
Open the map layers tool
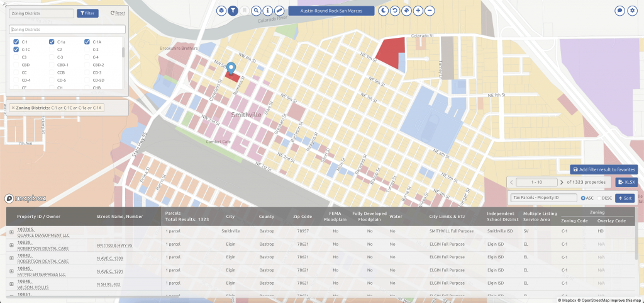tap(221, 11)
